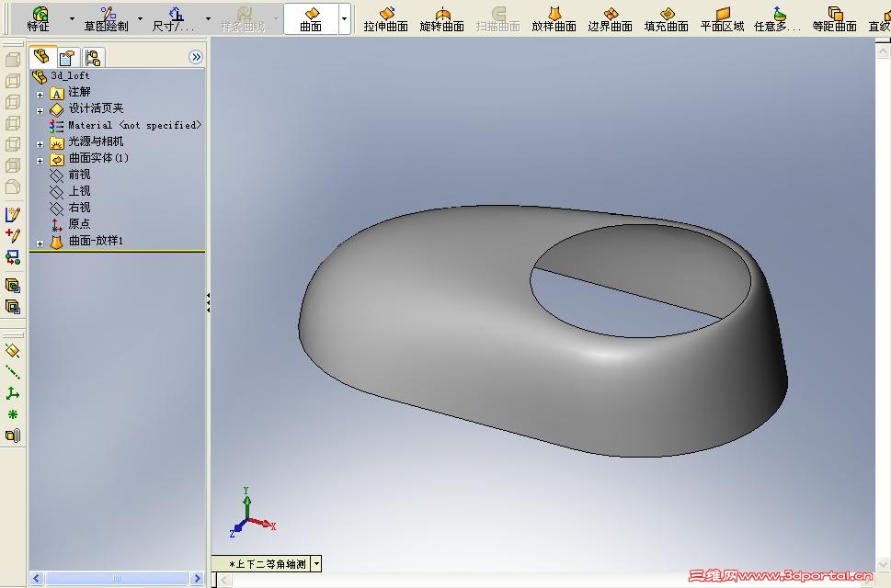Select the 右视 right plane
Screen dimensions: 891x588
point(71,207)
